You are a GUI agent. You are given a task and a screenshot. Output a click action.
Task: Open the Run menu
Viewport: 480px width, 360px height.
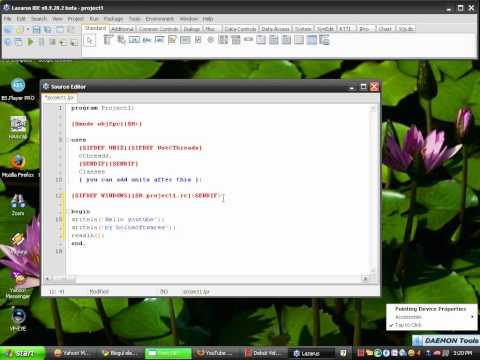(94, 19)
